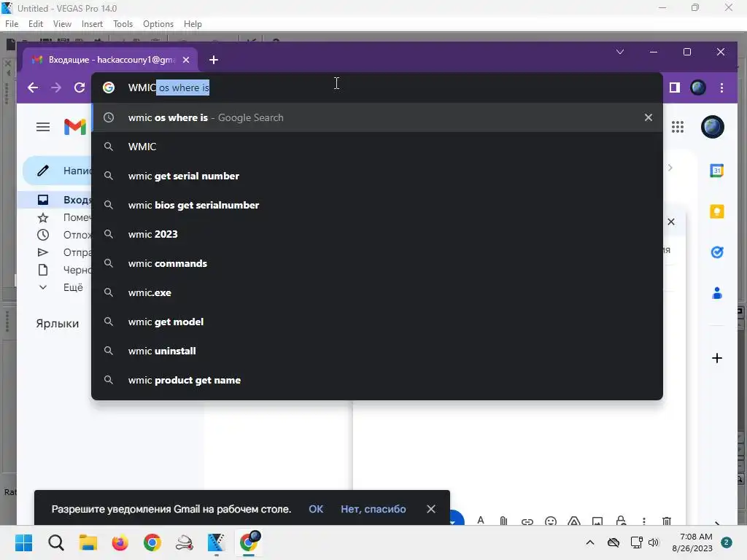Dismiss the Gmail notification banner
The height and width of the screenshot is (560, 747).
(430, 509)
